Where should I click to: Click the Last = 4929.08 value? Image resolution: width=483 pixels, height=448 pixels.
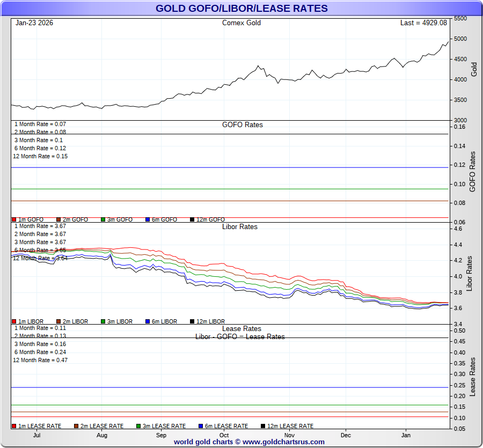[423, 23]
